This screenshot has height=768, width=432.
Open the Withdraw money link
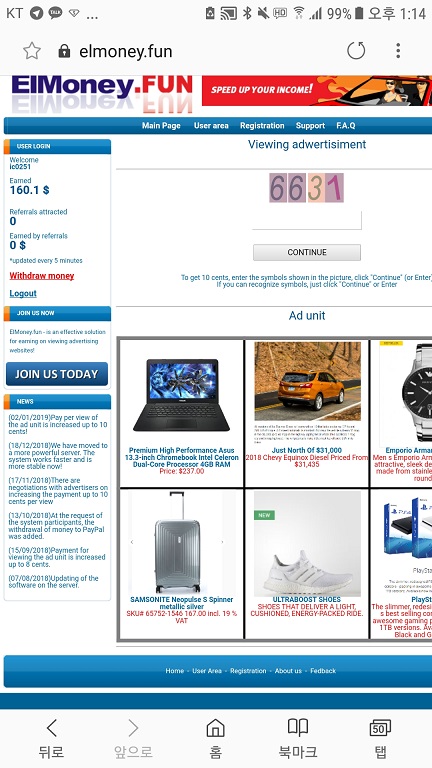(42, 276)
